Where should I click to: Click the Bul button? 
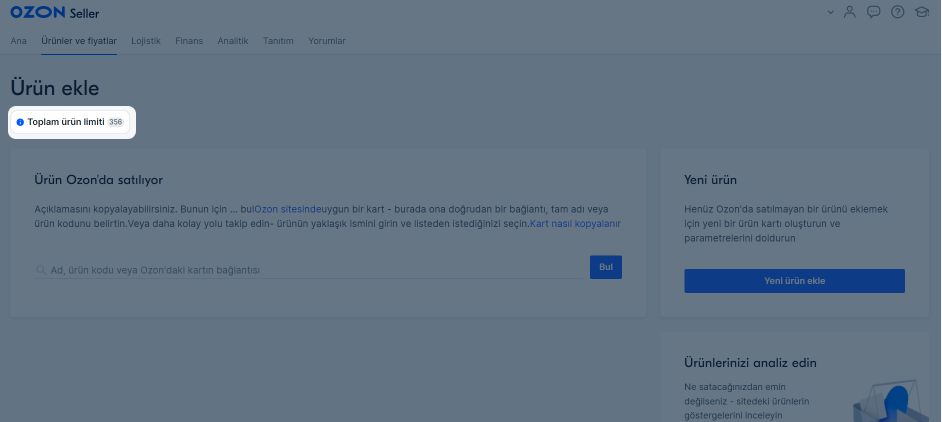tap(606, 267)
